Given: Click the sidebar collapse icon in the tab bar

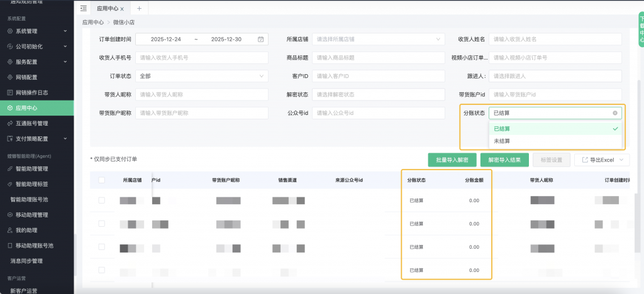Looking at the screenshot, I should (84, 8).
